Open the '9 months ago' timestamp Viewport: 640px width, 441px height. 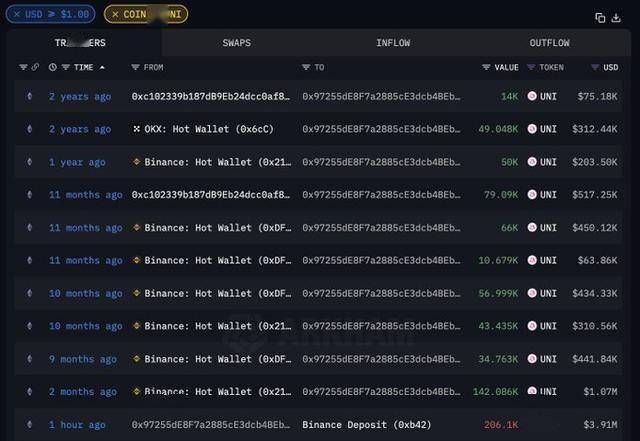tap(83, 359)
